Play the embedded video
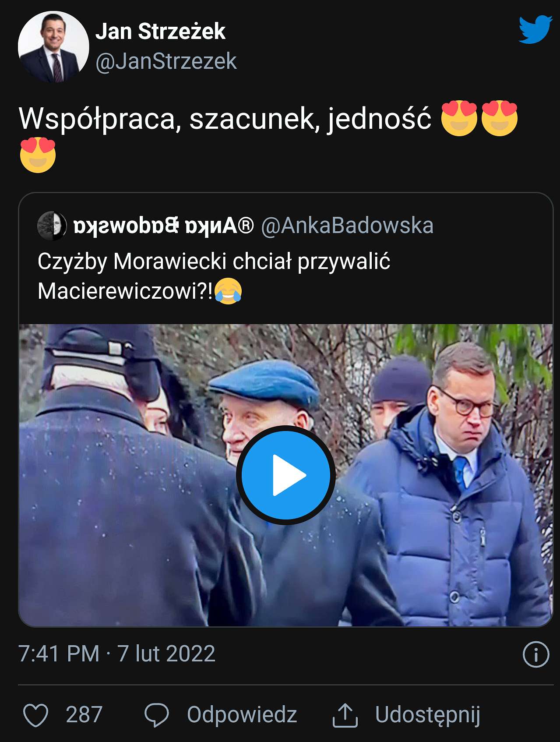Image resolution: width=560 pixels, height=742 pixels. [x=286, y=475]
